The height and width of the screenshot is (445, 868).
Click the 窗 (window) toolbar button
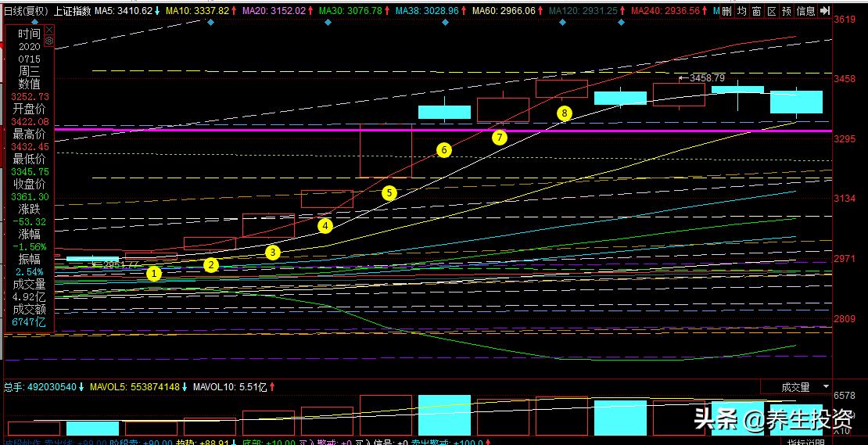[x=757, y=11]
